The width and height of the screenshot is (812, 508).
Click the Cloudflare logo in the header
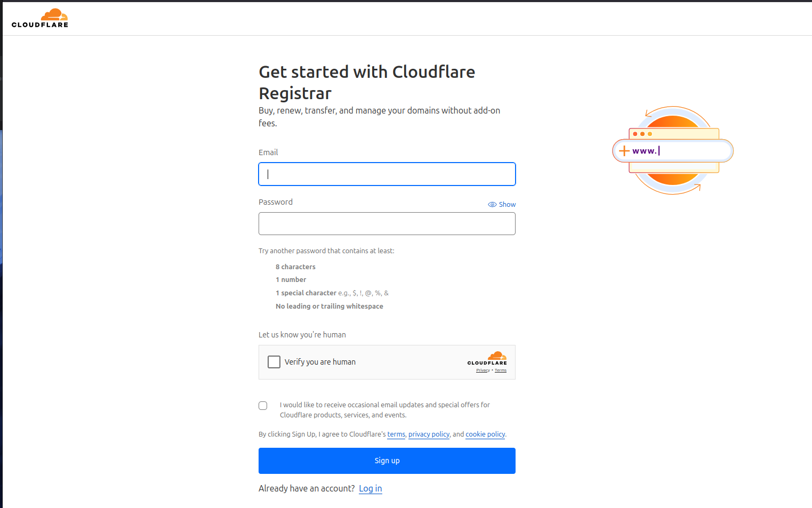tap(40, 18)
